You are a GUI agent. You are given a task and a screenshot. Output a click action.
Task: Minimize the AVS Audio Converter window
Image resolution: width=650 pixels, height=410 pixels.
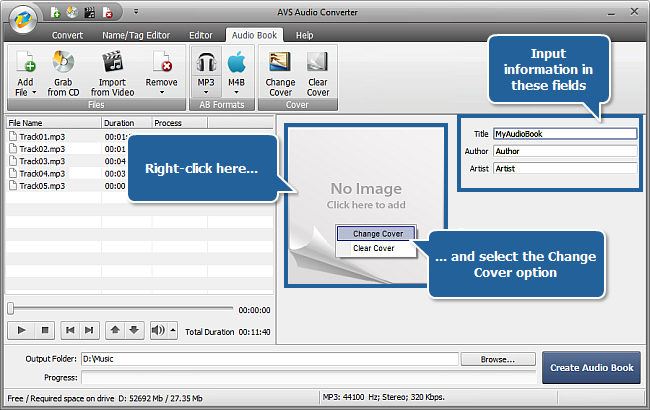point(611,13)
